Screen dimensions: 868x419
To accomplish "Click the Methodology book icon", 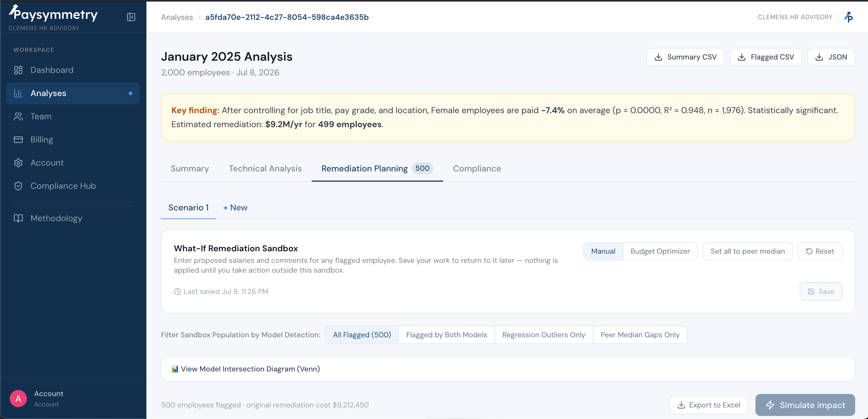I will click(x=18, y=218).
